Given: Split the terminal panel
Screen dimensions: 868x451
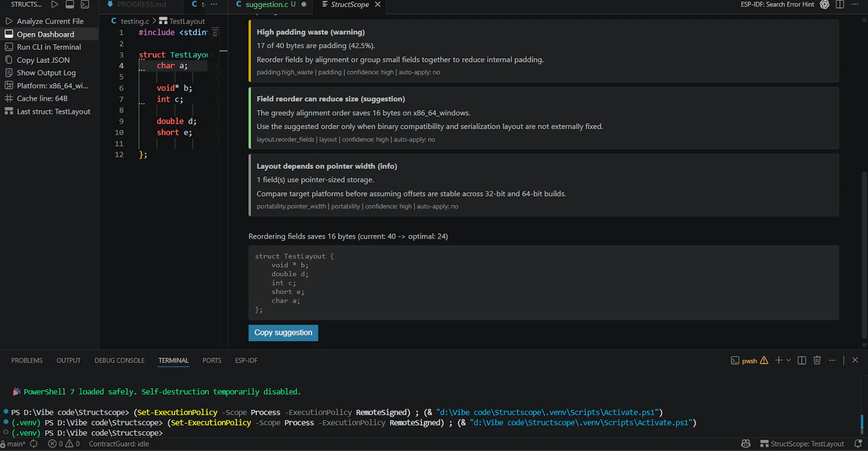Looking at the screenshot, I should [802, 360].
